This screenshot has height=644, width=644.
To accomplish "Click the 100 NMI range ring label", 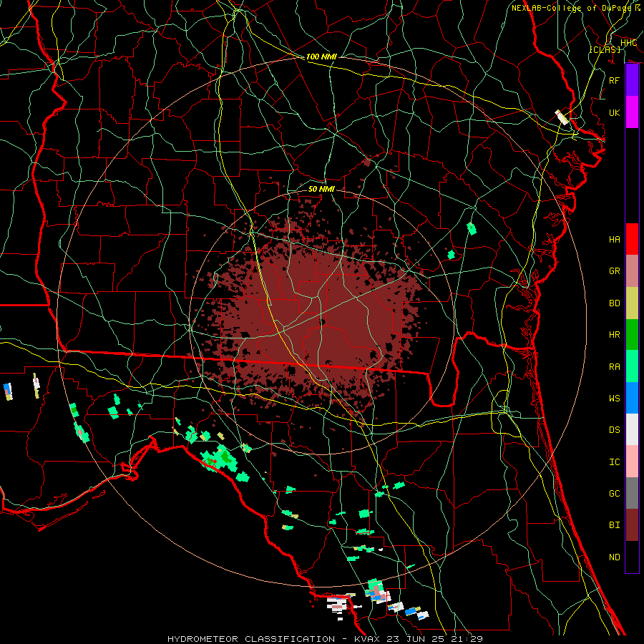I will tap(321, 57).
